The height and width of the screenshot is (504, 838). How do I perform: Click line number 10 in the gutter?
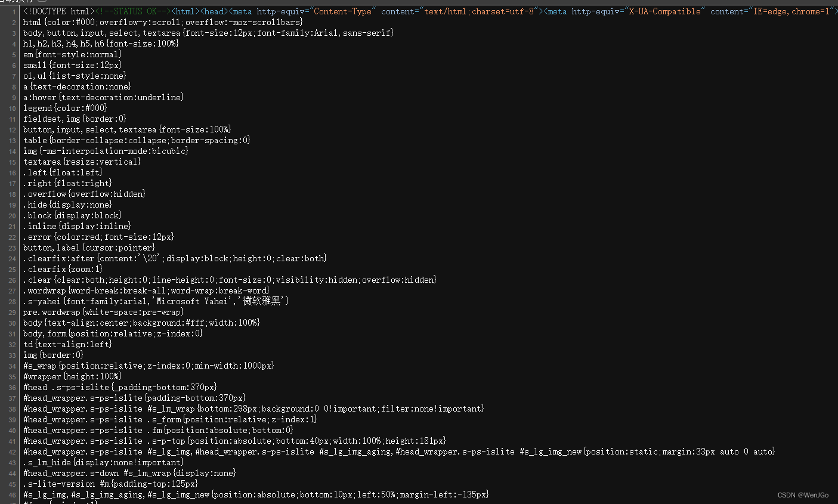point(11,108)
